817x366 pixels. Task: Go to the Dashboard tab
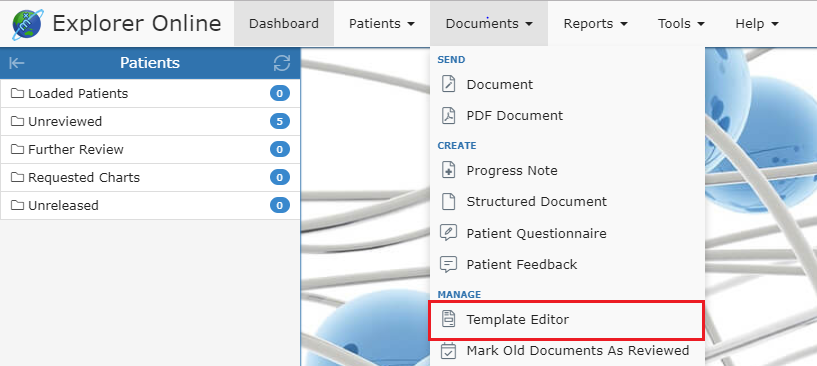click(x=284, y=23)
